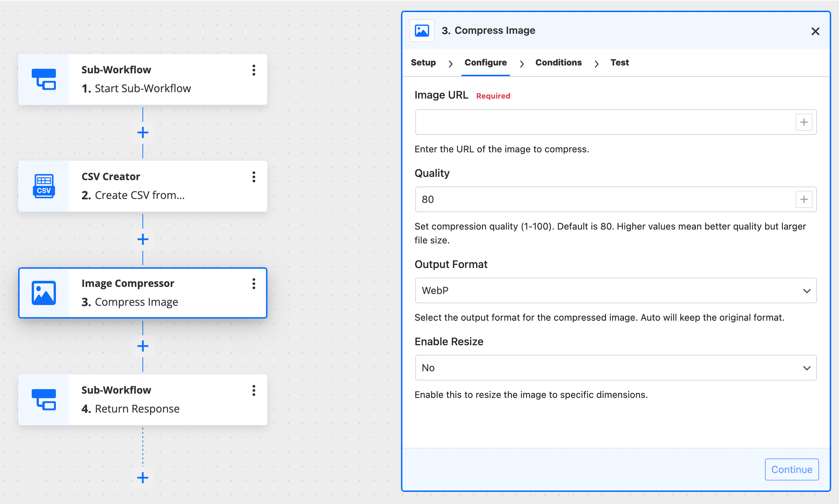Switch to the Setup tab

[423, 63]
